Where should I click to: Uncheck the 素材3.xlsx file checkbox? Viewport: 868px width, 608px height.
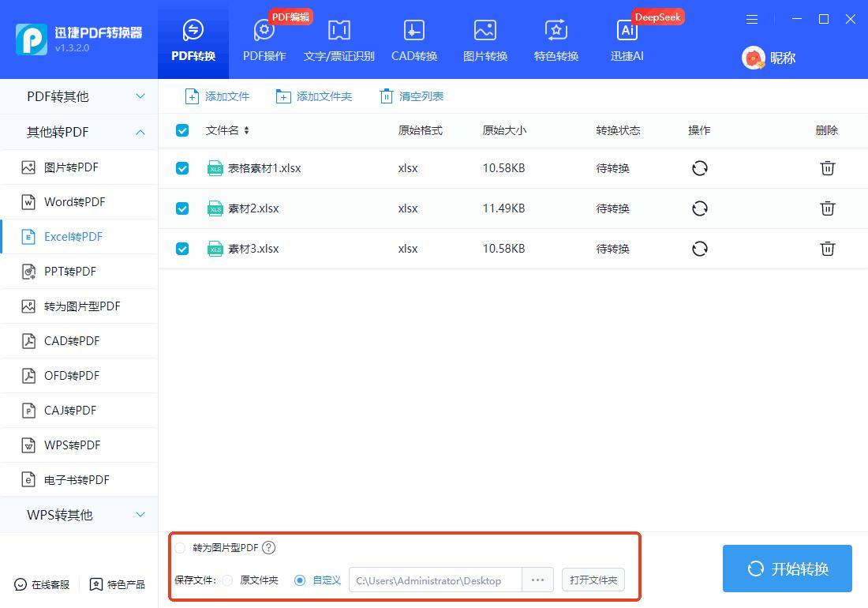click(x=182, y=249)
